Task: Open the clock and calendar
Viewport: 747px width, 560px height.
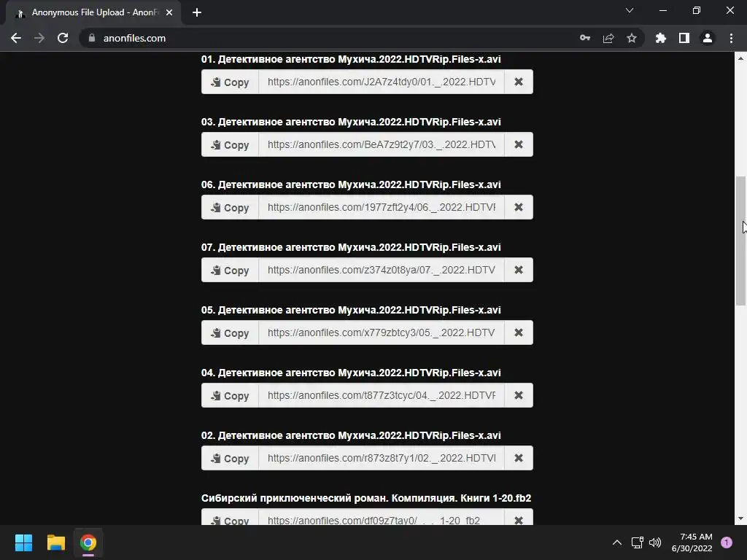Action: pyautogui.click(x=692, y=542)
